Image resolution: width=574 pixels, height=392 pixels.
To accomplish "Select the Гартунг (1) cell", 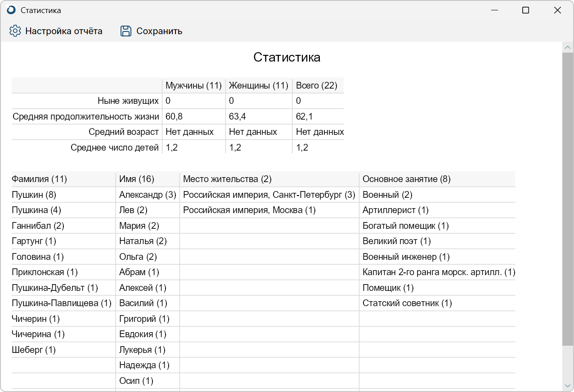I will point(63,241).
